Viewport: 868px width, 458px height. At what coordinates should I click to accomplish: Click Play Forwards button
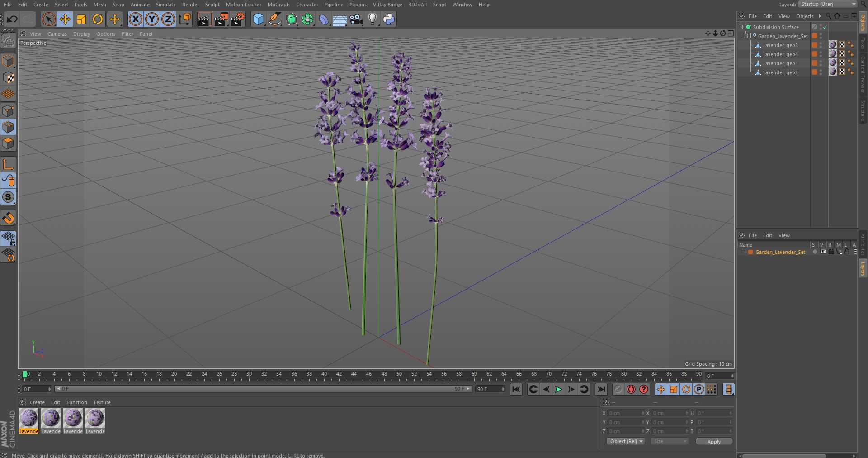558,389
